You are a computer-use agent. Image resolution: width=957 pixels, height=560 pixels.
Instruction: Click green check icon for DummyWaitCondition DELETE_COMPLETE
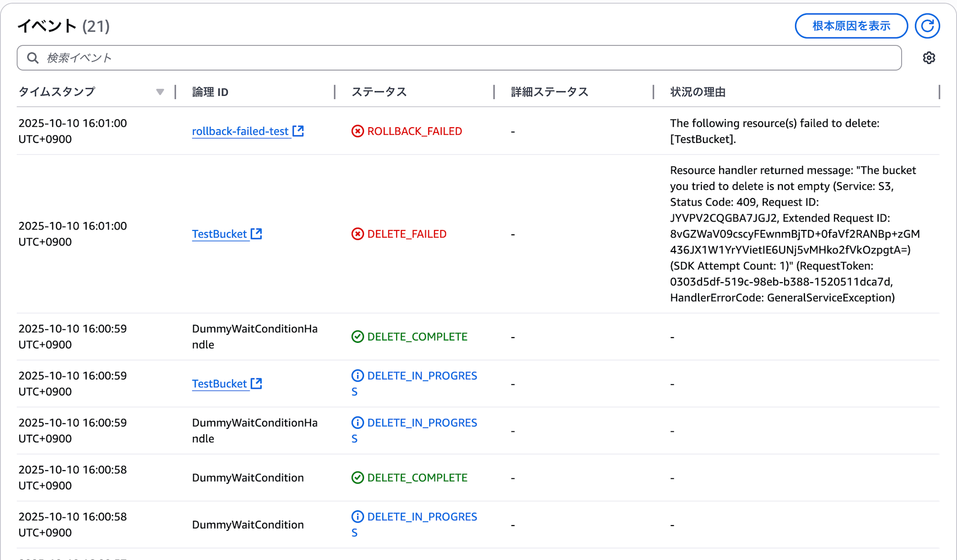pyautogui.click(x=357, y=478)
